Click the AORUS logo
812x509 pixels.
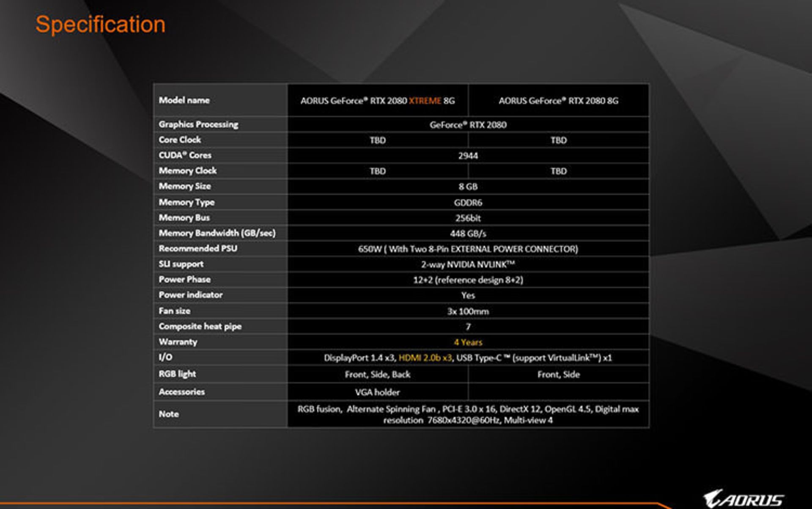point(743,499)
